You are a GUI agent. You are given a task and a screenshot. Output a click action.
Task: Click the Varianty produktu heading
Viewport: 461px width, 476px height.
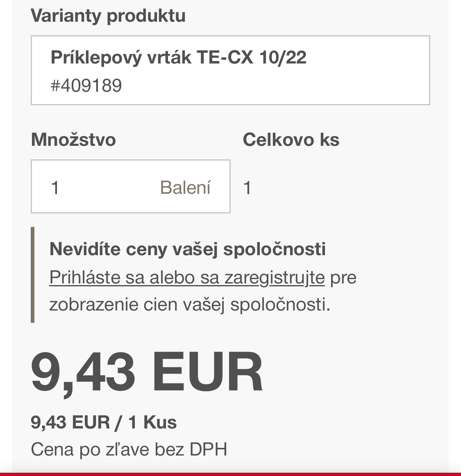108,16
